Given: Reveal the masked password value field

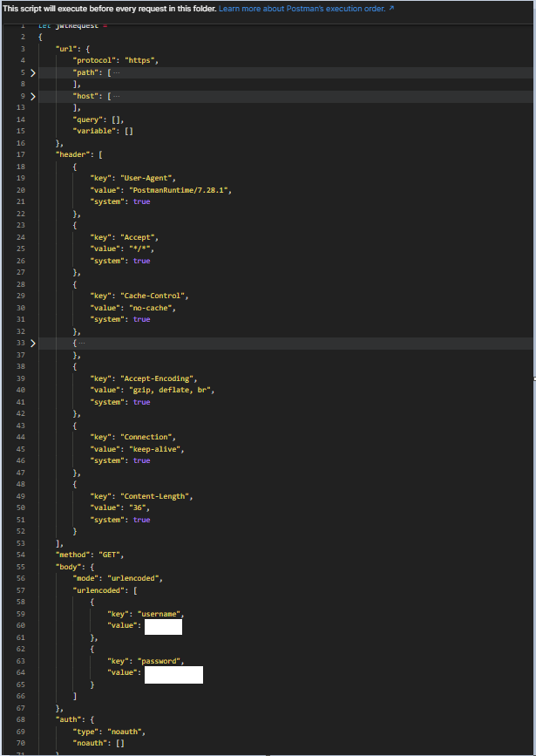Looking at the screenshot, I should coord(173,673).
